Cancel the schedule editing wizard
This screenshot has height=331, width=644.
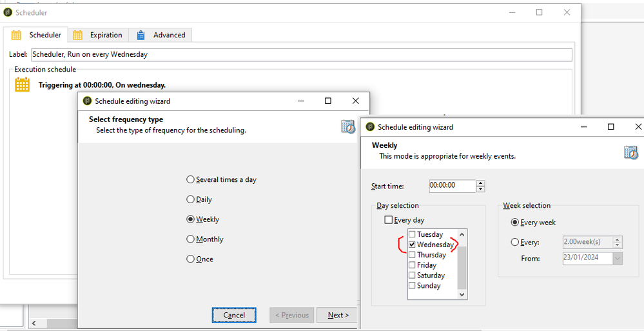coord(234,315)
